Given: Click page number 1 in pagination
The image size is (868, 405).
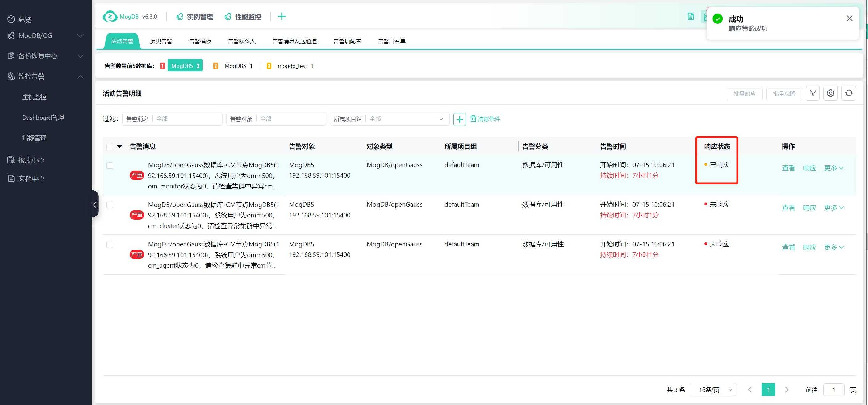Looking at the screenshot, I should click(768, 390).
